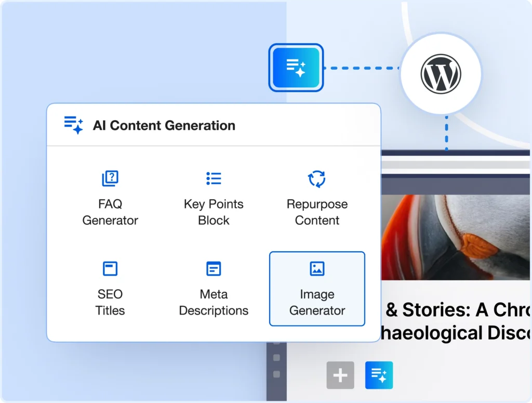
Task: Select the "Meta Descriptions" text label
Action: coord(214,302)
